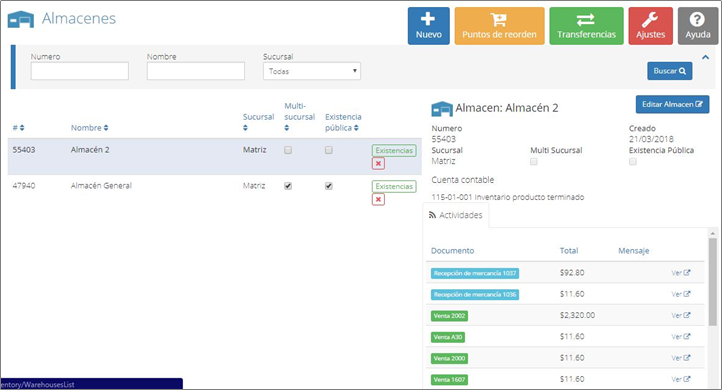Click the Mensaje column header
Screen dimensions: 722x390
coord(634,250)
